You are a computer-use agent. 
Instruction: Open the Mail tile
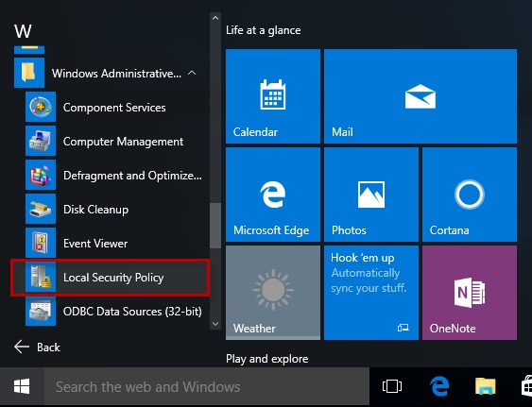click(420, 96)
